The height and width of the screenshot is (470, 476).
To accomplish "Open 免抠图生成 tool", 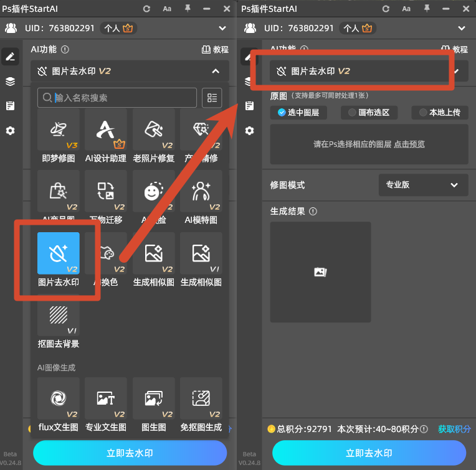I will click(x=201, y=398).
